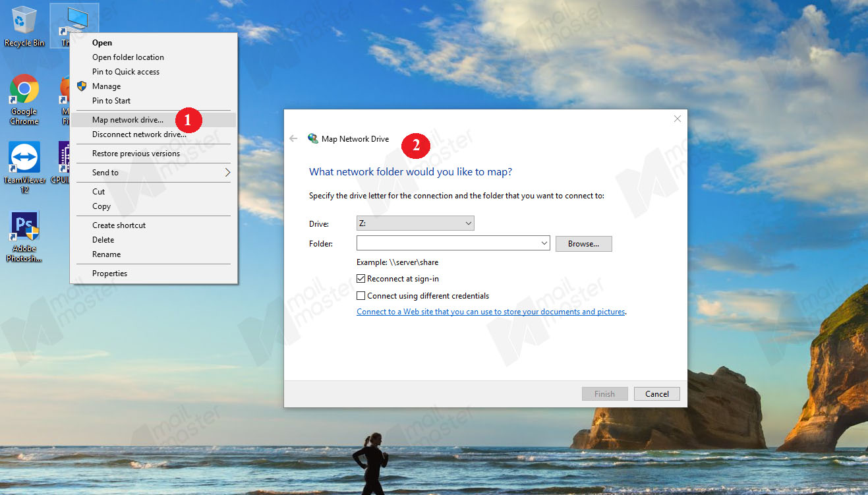
Task: Choose Rename from the context menu
Action: click(154, 254)
